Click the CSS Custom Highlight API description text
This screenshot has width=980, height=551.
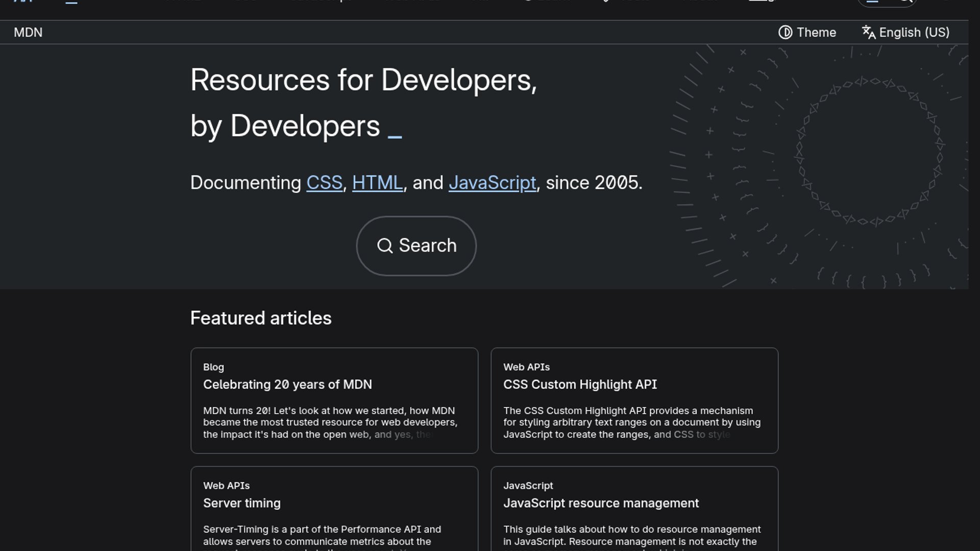tap(631, 422)
